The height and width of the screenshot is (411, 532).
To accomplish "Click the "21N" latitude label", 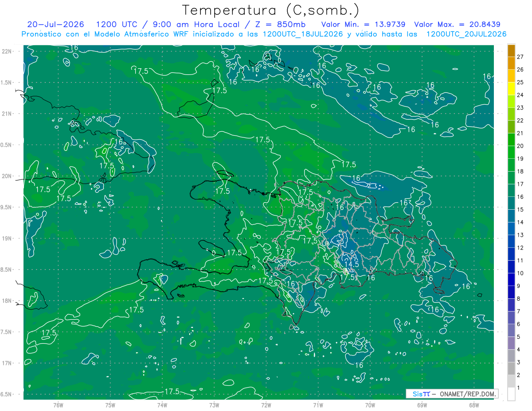I will click(7, 114).
